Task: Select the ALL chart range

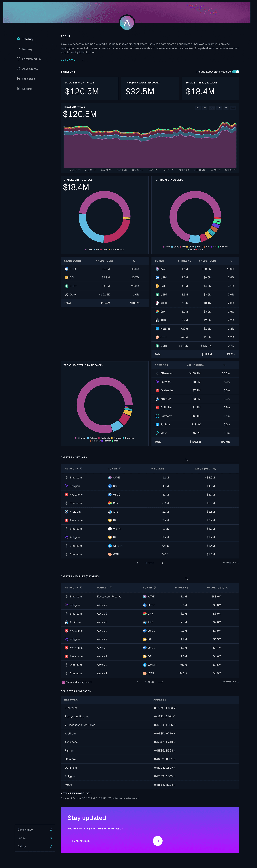Action: pos(233,108)
